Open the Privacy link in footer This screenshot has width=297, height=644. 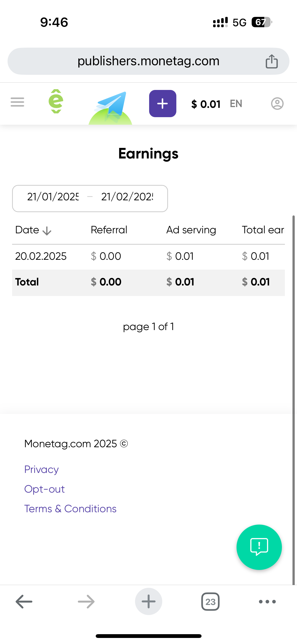(42, 469)
